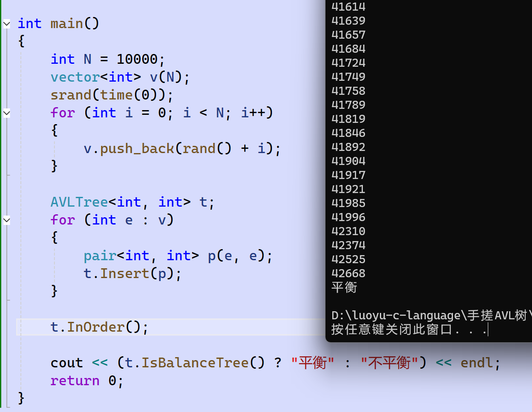Image resolution: width=532 pixels, height=412 pixels.
Task: Click console output value 42374
Action: pyautogui.click(x=348, y=245)
